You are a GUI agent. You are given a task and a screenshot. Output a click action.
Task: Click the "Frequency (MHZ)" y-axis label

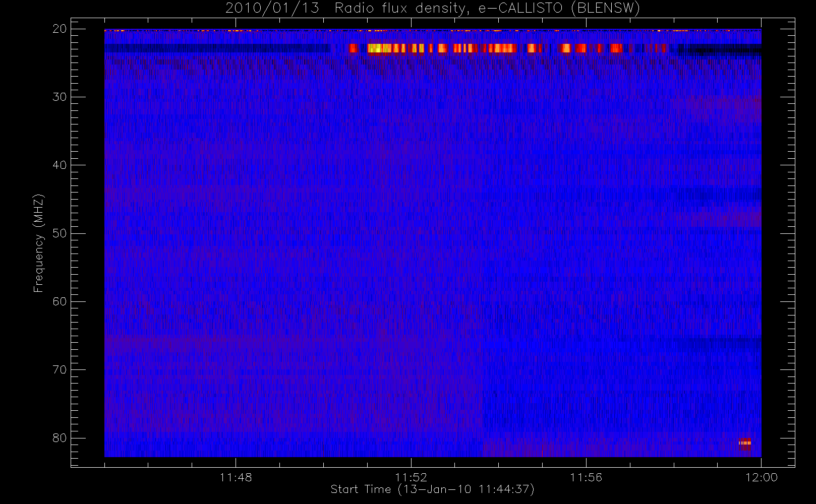38,243
